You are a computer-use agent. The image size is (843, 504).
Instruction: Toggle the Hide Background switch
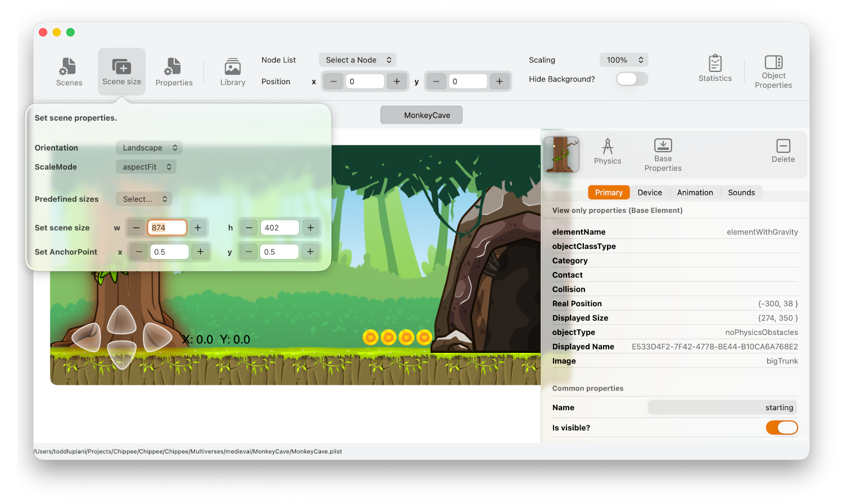coord(632,79)
